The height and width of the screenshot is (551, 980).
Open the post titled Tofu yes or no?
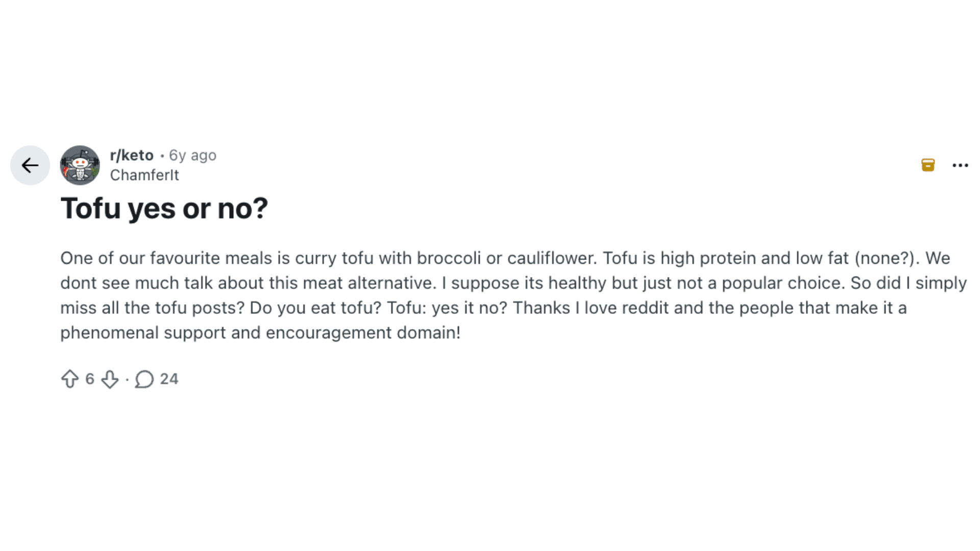click(x=164, y=208)
